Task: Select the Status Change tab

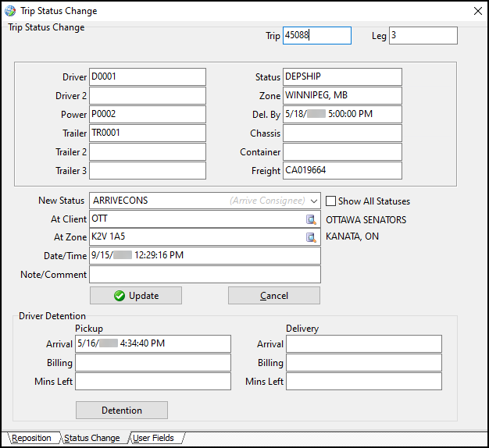Action: point(92,438)
